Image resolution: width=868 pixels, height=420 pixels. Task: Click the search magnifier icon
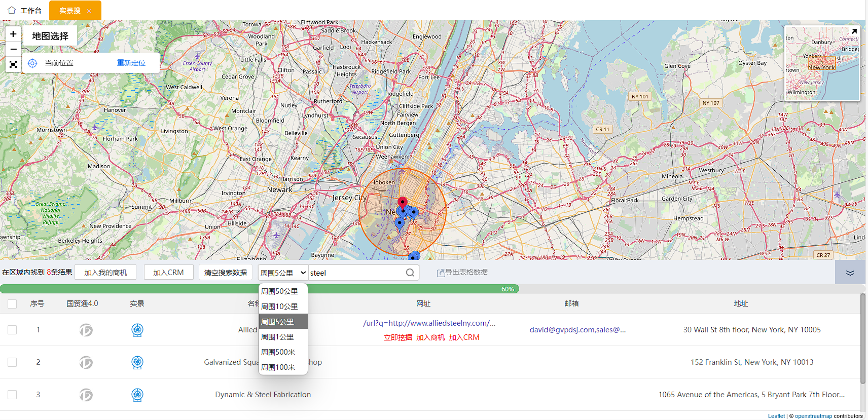tap(410, 273)
